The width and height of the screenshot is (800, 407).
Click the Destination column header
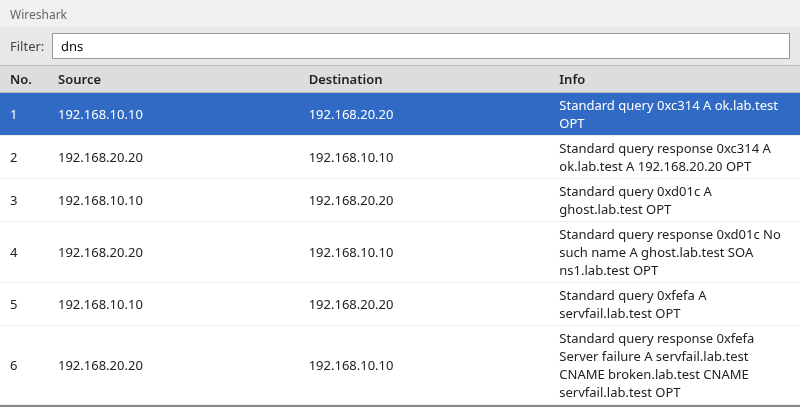point(345,80)
